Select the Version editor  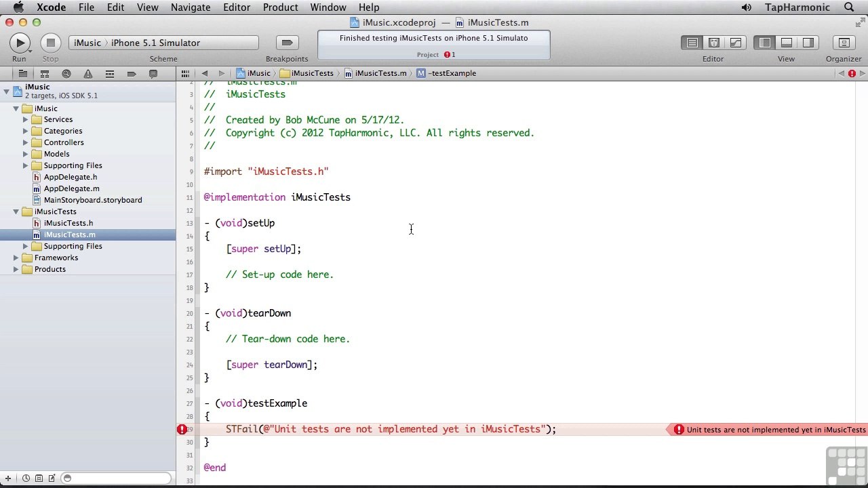pos(735,43)
